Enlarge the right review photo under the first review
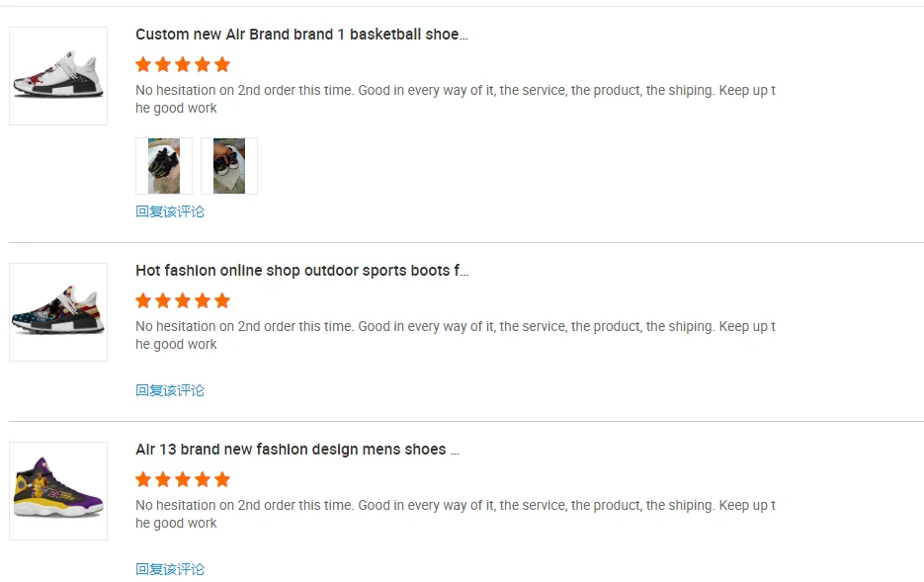The image size is (924, 582). (x=229, y=166)
